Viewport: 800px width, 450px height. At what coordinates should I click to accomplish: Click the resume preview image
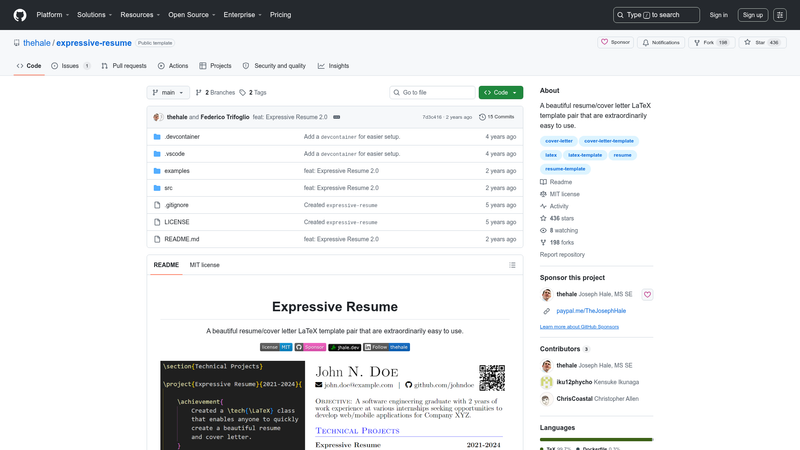point(335,406)
